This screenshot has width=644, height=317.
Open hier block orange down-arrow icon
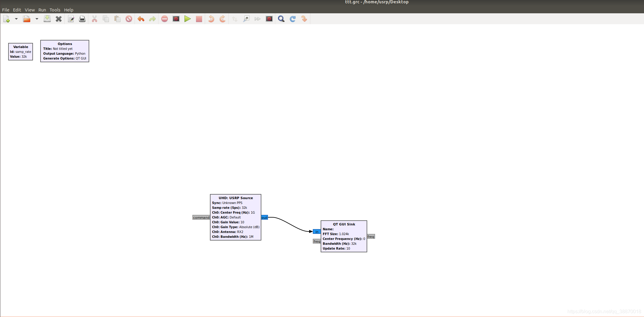point(304,19)
